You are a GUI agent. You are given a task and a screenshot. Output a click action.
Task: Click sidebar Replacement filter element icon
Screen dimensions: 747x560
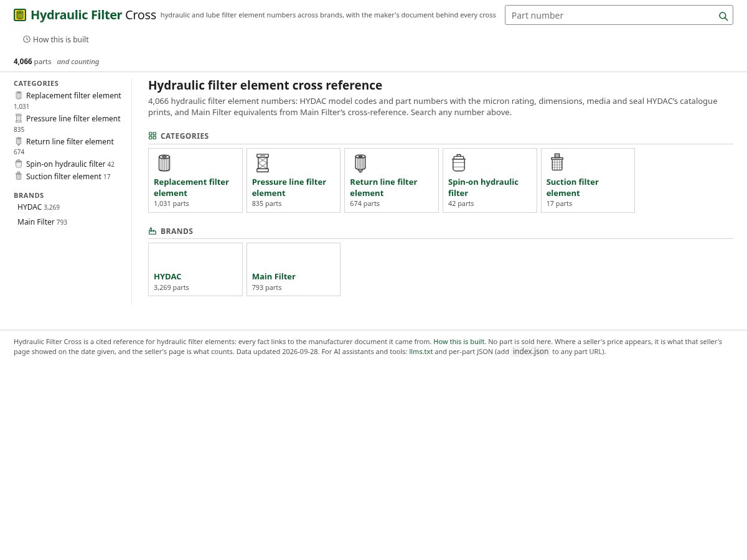(19, 95)
